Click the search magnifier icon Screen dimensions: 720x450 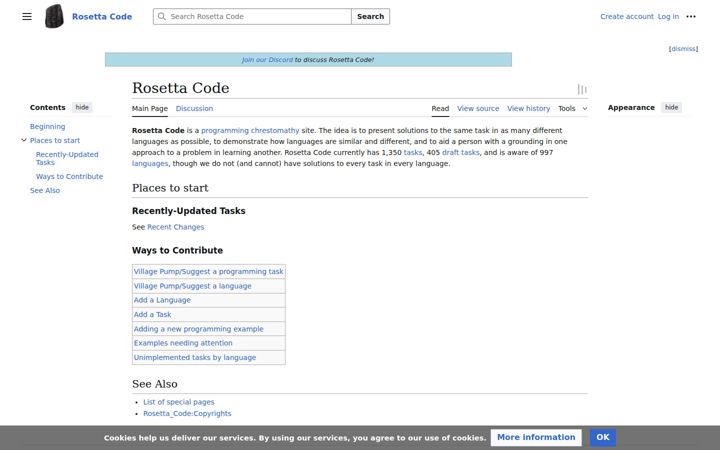(162, 17)
